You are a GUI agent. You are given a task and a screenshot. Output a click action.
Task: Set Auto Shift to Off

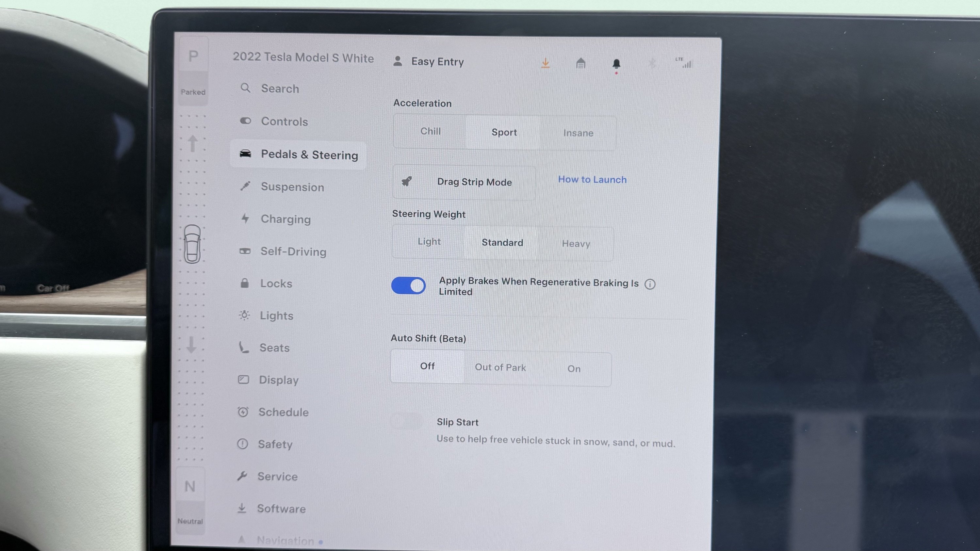click(x=427, y=366)
